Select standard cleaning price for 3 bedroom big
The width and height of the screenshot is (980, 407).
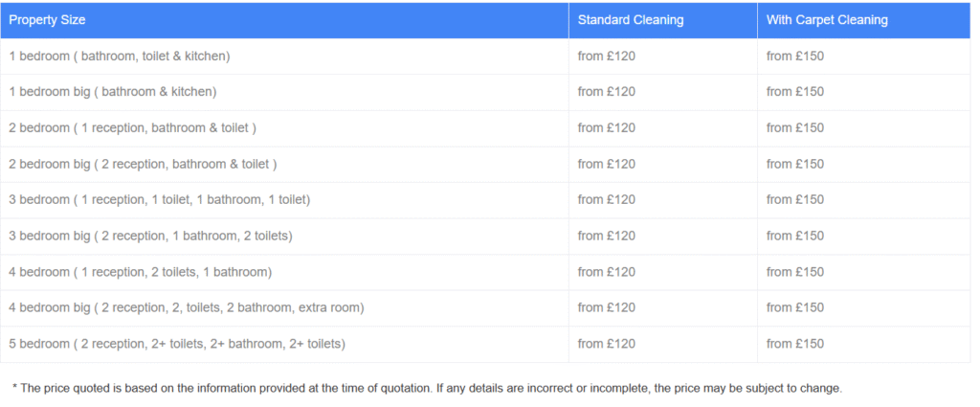pyautogui.click(x=607, y=236)
